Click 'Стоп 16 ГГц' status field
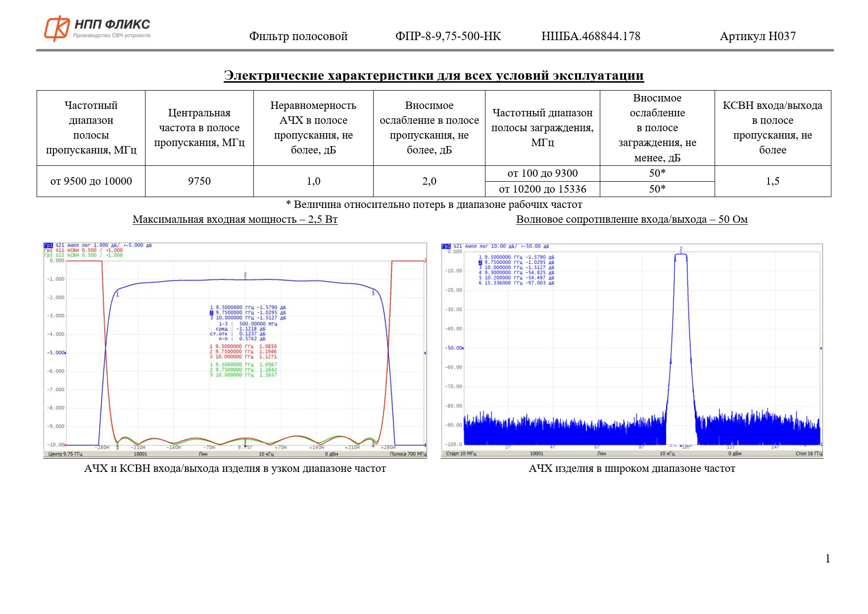 [x=809, y=453]
